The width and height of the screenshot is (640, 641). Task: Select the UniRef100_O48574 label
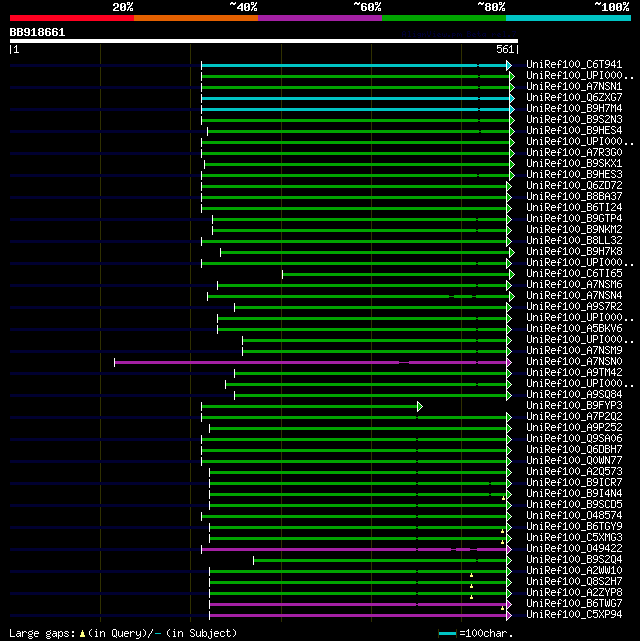pos(574,516)
